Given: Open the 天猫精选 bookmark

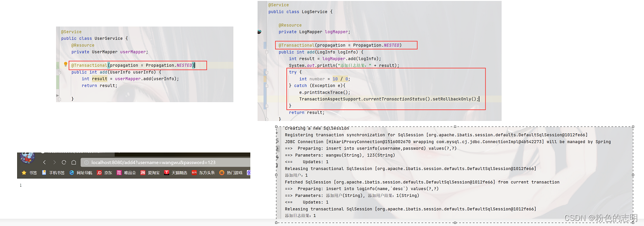Looking at the screenshot, I should tap(175, 173).
